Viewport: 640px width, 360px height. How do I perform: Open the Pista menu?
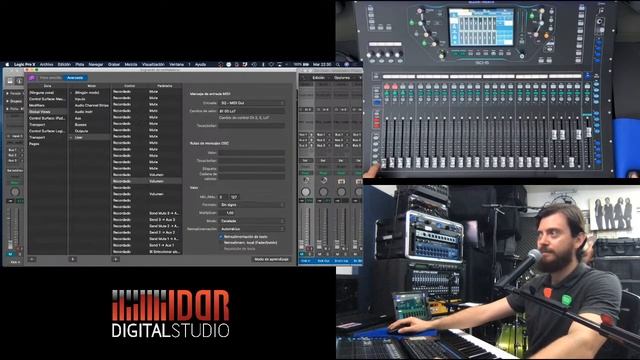pos(80,64)
